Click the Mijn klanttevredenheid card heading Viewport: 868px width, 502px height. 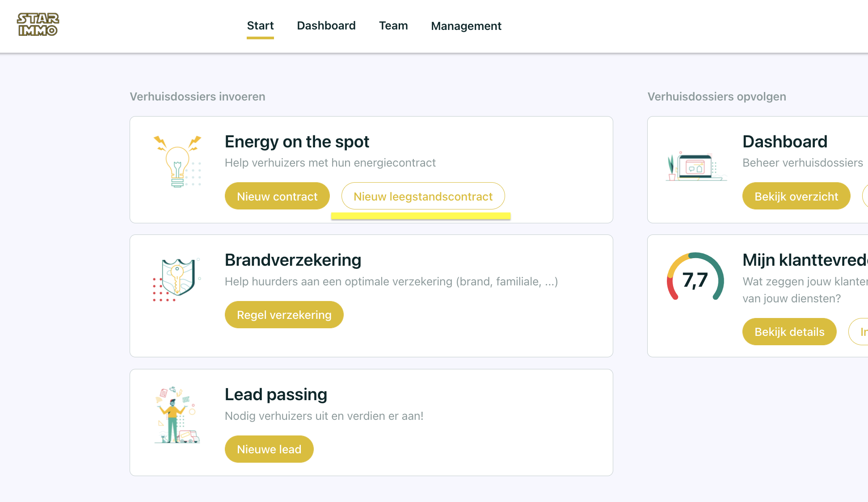805,260
